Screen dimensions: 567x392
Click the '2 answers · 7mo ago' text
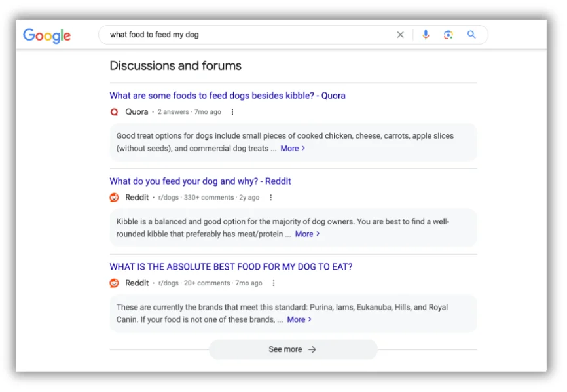[189, 112]
